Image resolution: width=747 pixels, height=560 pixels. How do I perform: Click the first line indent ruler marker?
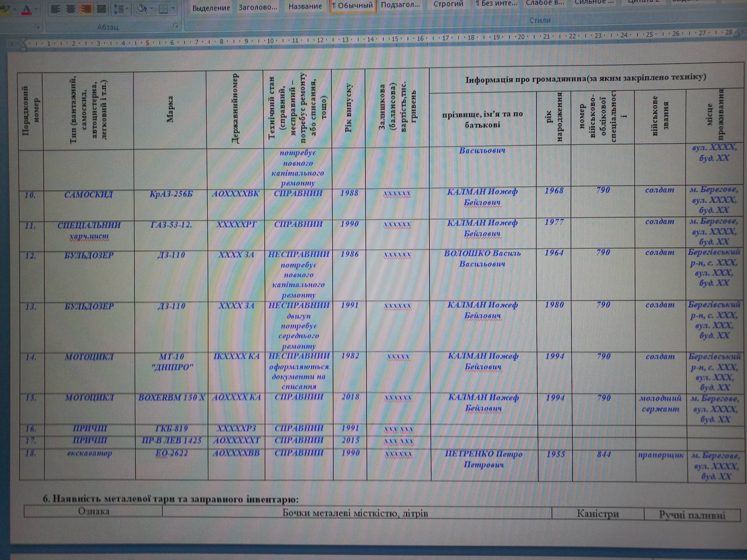coord(24,39)
